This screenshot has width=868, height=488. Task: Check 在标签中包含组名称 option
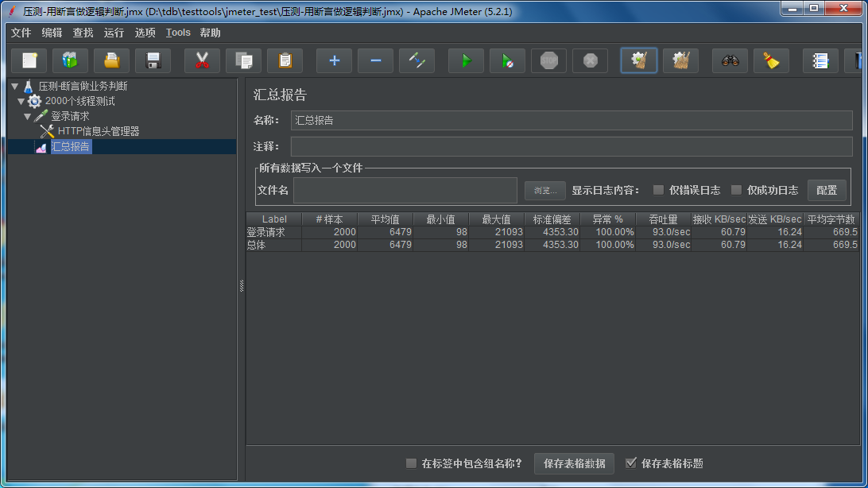coord(411,463)
